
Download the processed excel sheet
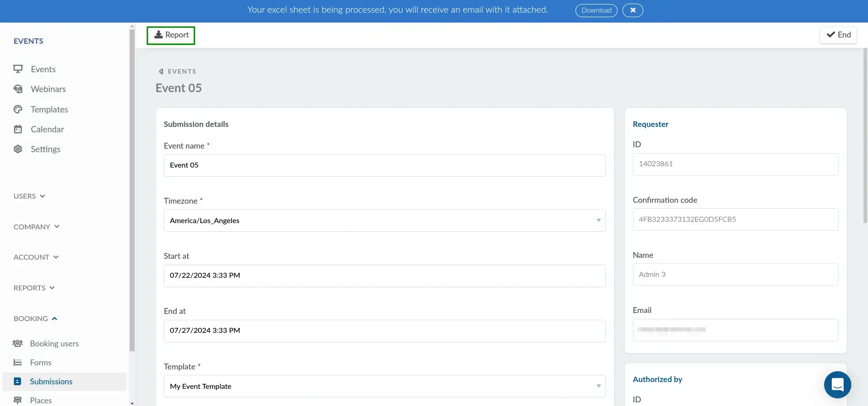596,10
